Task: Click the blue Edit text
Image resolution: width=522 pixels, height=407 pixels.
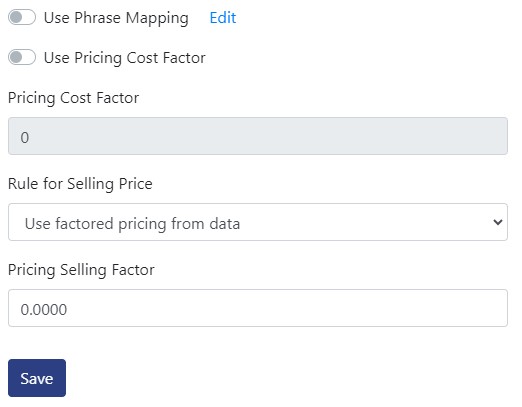Action: [223, 18]
